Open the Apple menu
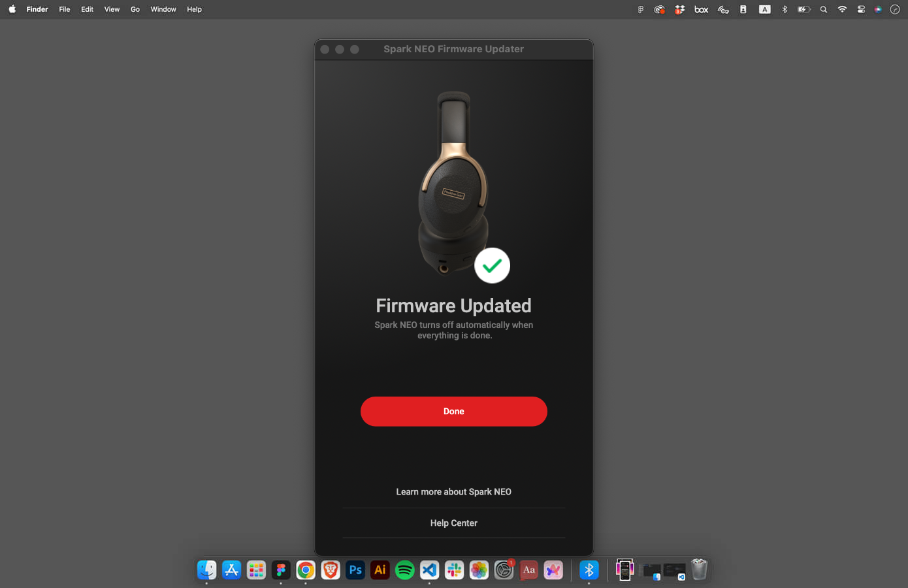Screen dimensions: 908x588 [12, 9]
